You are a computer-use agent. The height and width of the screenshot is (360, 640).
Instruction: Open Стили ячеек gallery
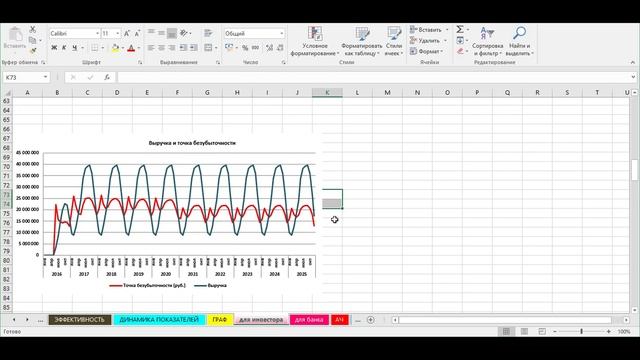pos(394,41)
